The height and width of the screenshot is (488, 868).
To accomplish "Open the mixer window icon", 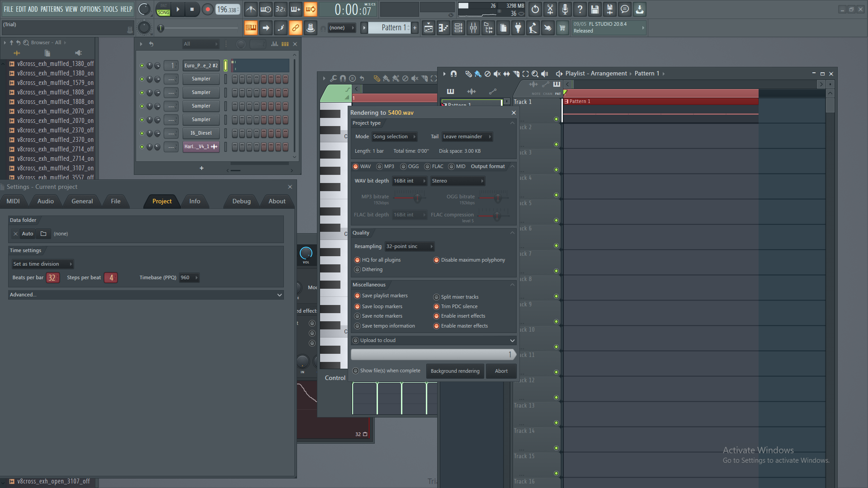I will tap(473, 28).
